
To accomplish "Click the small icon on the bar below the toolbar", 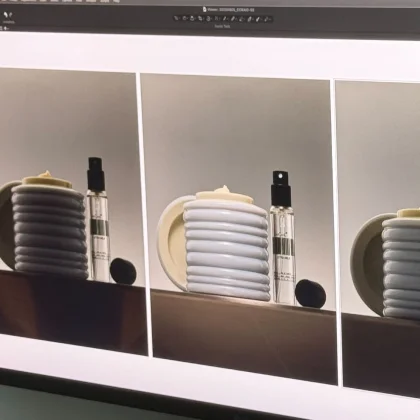I will click(6, 29).
